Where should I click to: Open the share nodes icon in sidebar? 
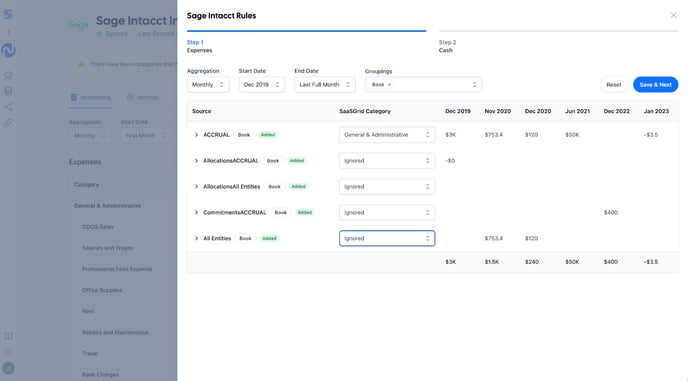coord(8,107)
